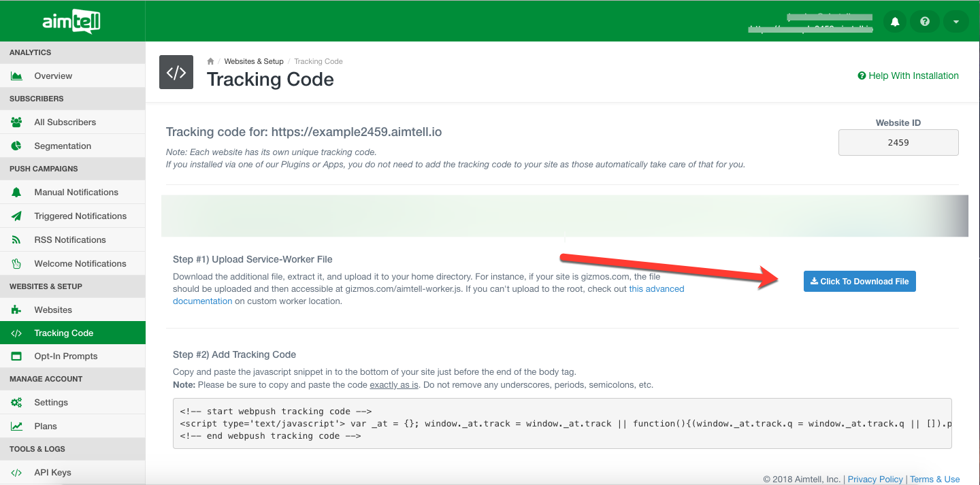Click the home icon in breadcrumb

pyautogui.click(x=211, y=61)
